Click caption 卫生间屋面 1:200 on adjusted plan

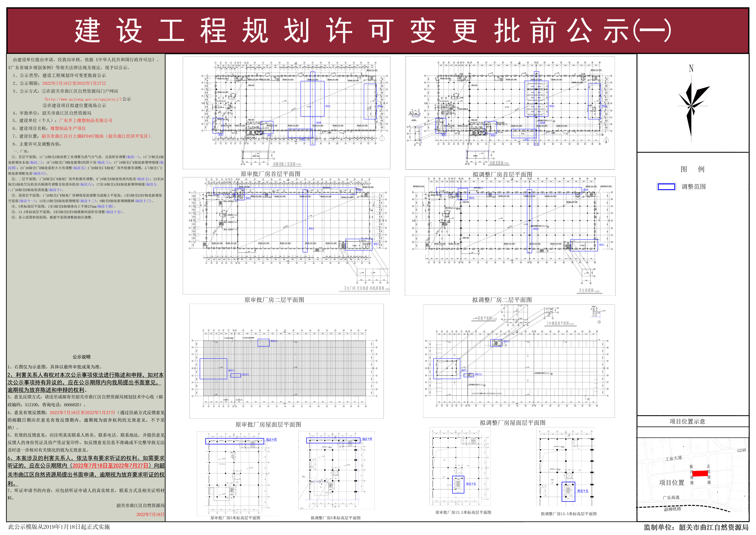point(589,291)
